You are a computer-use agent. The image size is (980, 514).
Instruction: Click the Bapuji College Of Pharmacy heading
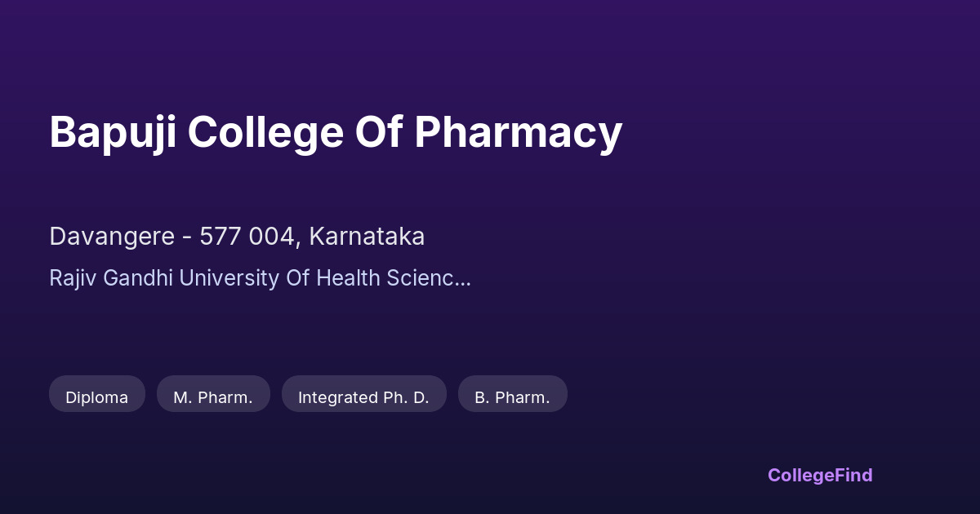pos(336,132)
